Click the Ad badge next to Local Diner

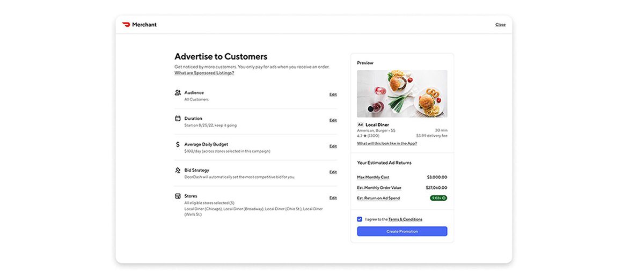point(360,124)
